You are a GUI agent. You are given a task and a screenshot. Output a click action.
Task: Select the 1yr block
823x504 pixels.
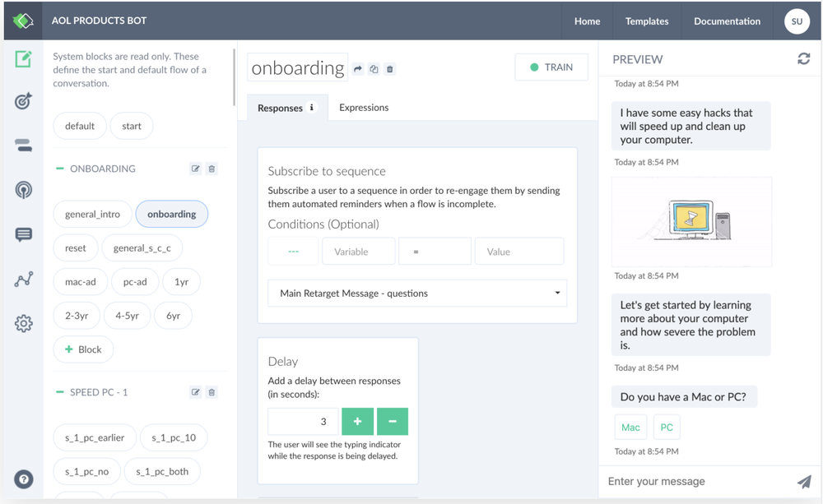[182, 282]
